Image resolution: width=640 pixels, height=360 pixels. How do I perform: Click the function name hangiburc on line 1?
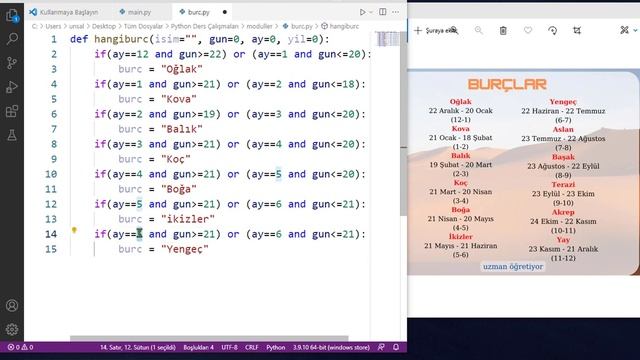coord(121,39)
